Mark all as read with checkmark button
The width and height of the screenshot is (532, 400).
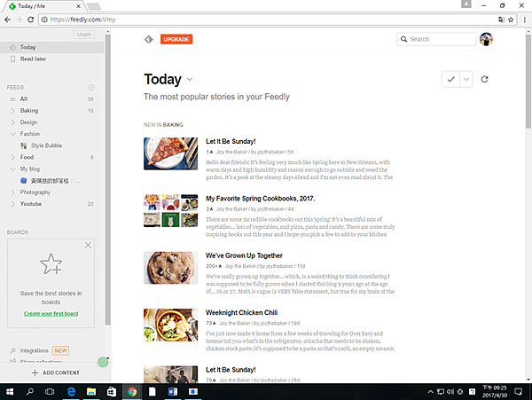click(x=450, y=79)
